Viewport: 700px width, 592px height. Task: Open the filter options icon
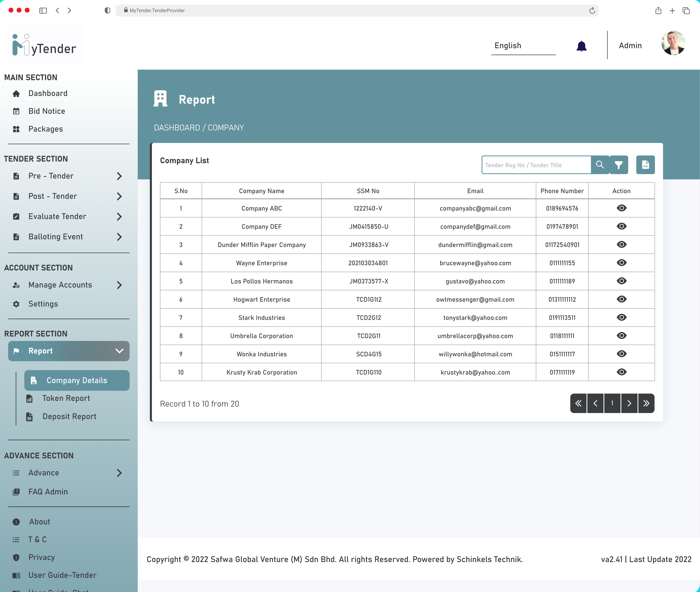point(619,165)
